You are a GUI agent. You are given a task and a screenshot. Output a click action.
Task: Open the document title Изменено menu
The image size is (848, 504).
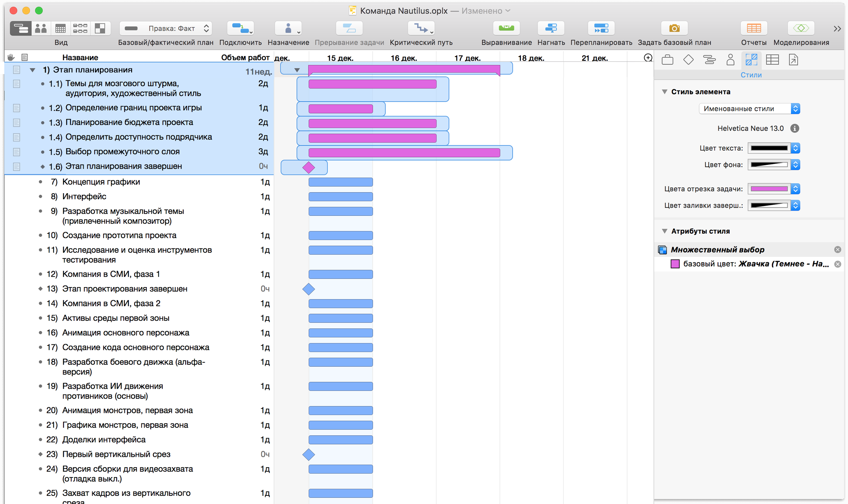tap(486, 11)
